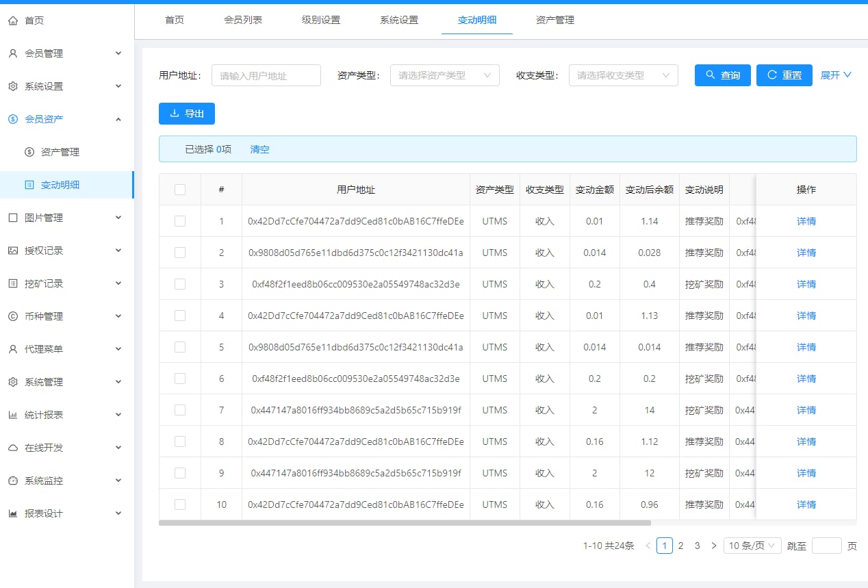
Task: Open 详情 for row 7
Action: [806, 410]
